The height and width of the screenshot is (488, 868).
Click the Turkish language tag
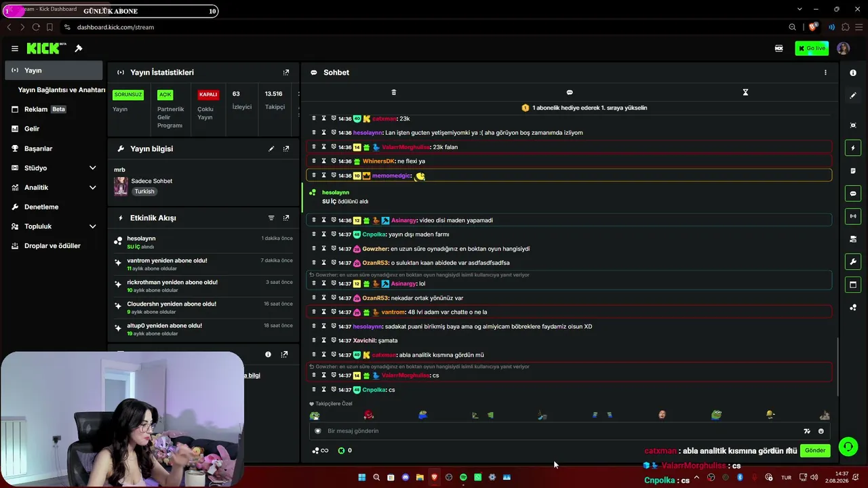click(x=144, y=192)
